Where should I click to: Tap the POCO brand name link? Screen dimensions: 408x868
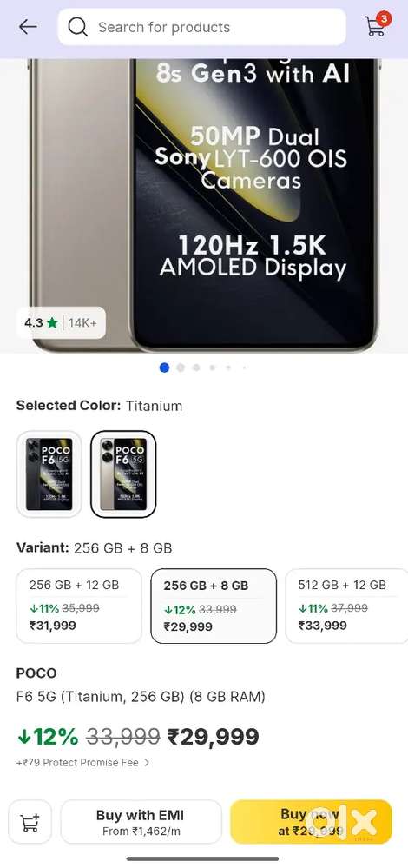point(36,673)
